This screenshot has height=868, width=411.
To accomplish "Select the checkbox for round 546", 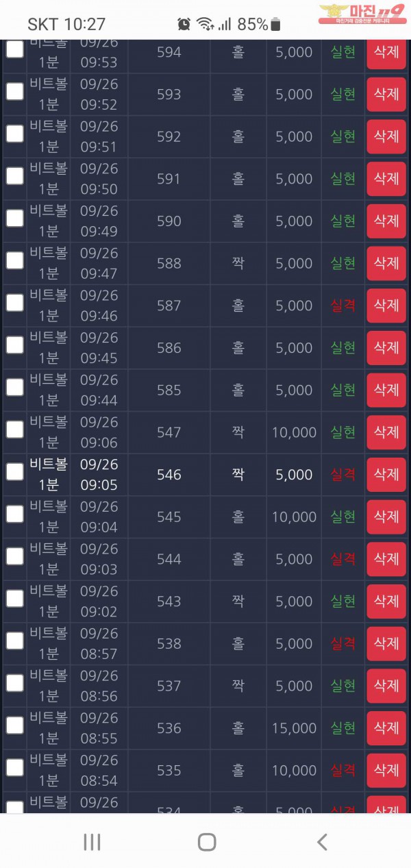I will (x=14, y=471).
